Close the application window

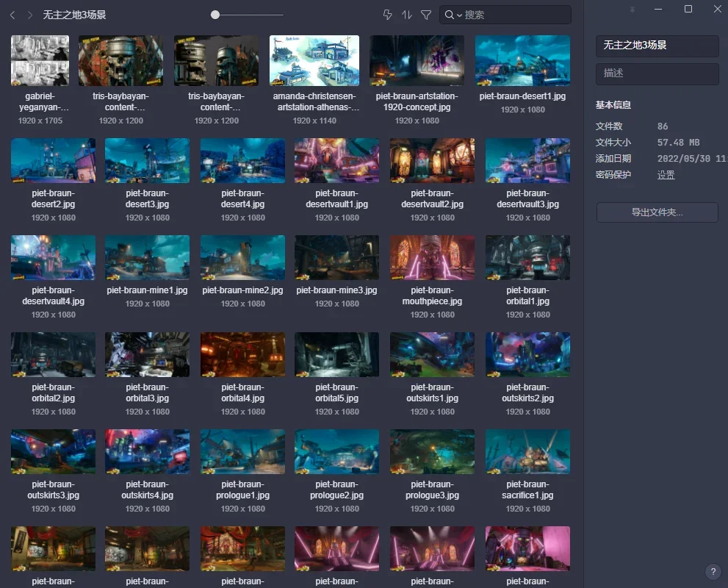coord(717,9)
